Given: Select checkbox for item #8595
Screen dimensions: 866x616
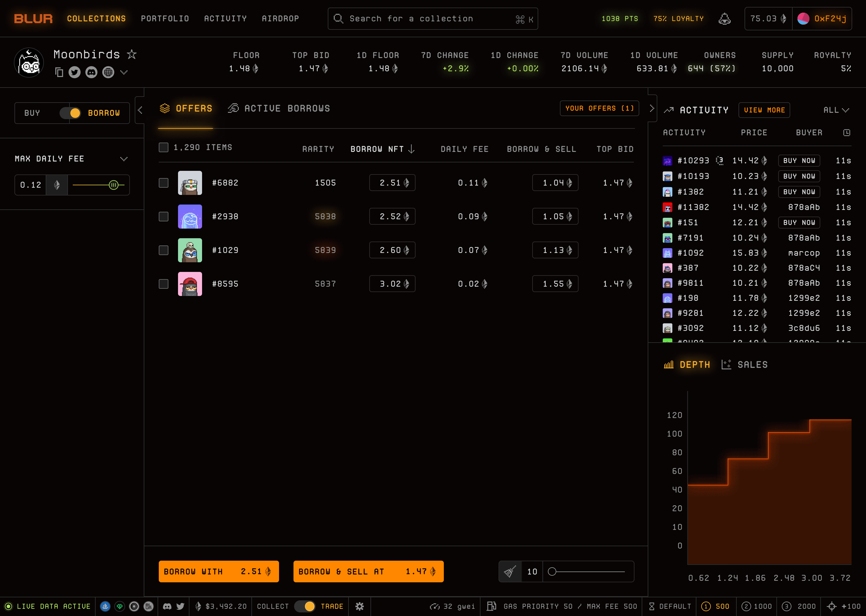Looking at the screenshot, I should (x=163, y=284).
